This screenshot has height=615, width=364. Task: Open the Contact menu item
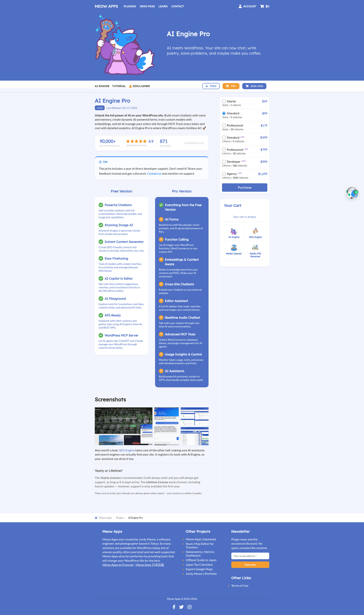178,6
